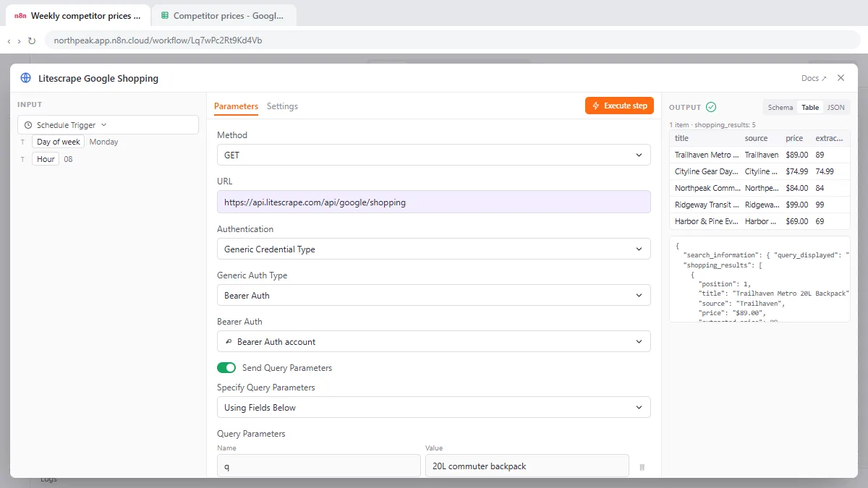Click the JSON output preview block
The height and width of the screenshot is (488, 868).
759,279
